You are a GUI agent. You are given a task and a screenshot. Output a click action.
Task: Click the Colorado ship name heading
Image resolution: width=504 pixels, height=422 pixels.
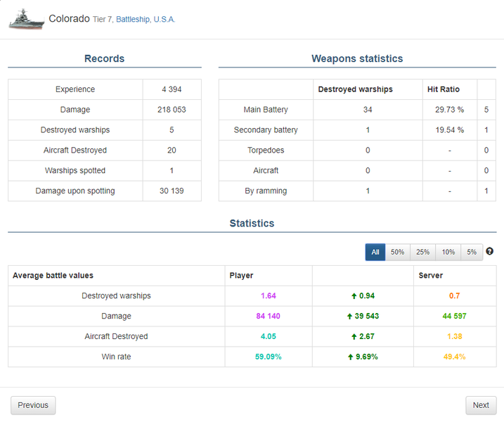click(69, 19)
